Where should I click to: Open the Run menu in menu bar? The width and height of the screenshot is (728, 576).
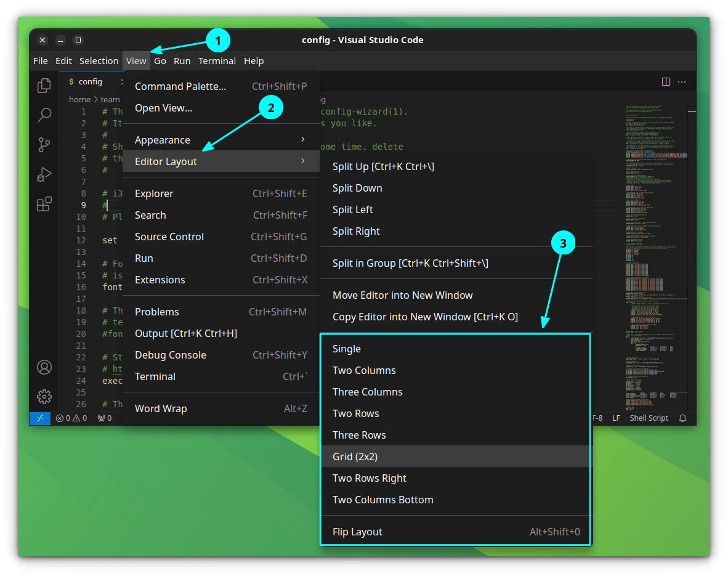click(x=182, y=61)
